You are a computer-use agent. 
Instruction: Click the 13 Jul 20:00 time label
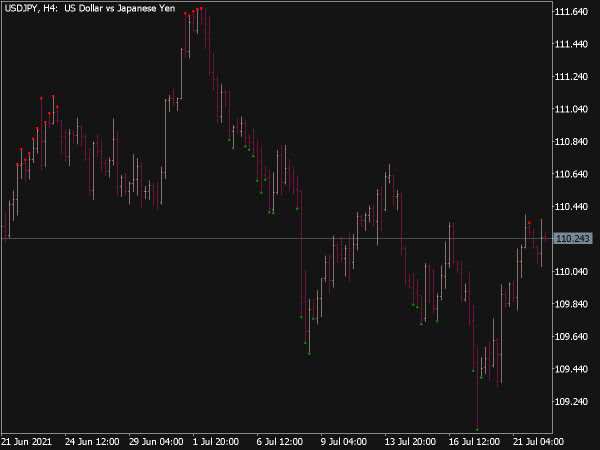point(410,442)
